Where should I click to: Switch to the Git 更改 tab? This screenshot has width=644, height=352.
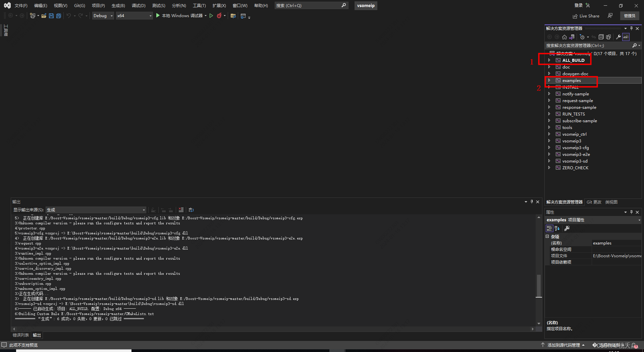pyautogui.click(x=594, y=202)
